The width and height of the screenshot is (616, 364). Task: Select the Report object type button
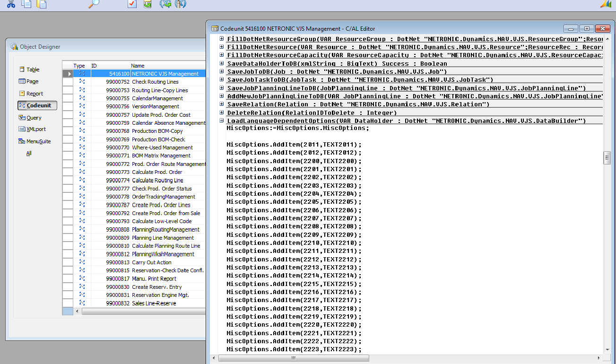point(31,94)
